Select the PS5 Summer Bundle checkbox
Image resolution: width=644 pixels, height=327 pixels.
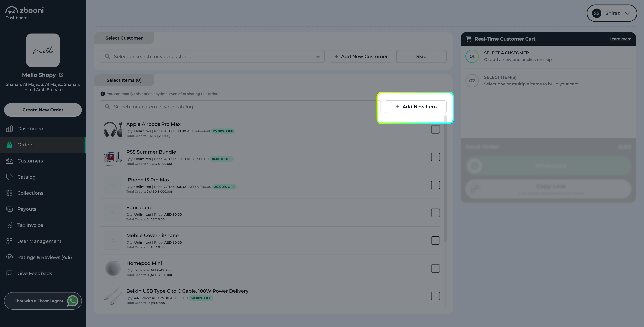(x=435, y=157)
